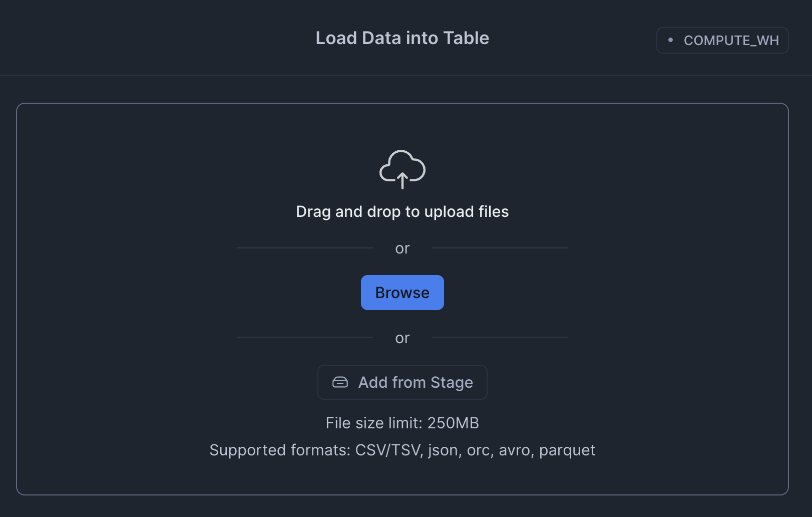Image resolution: width=812 pixels, height=517 pixels.
Task: Click the "CSV/TSV" text in supported formats
Action: point(387,450)
